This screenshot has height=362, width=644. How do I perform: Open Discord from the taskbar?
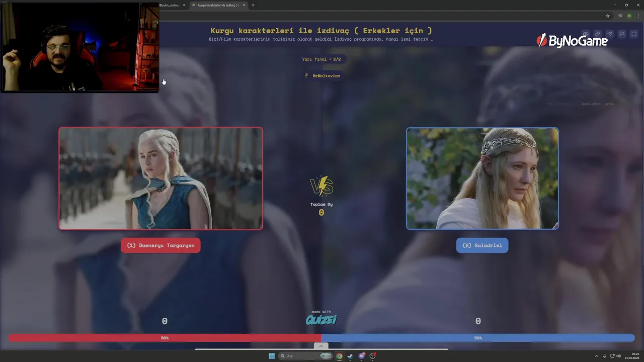(x=361, y=356)
